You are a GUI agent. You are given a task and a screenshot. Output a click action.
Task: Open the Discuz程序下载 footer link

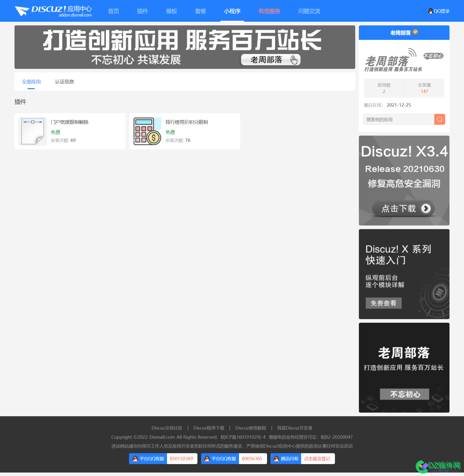tap(209, 428)
